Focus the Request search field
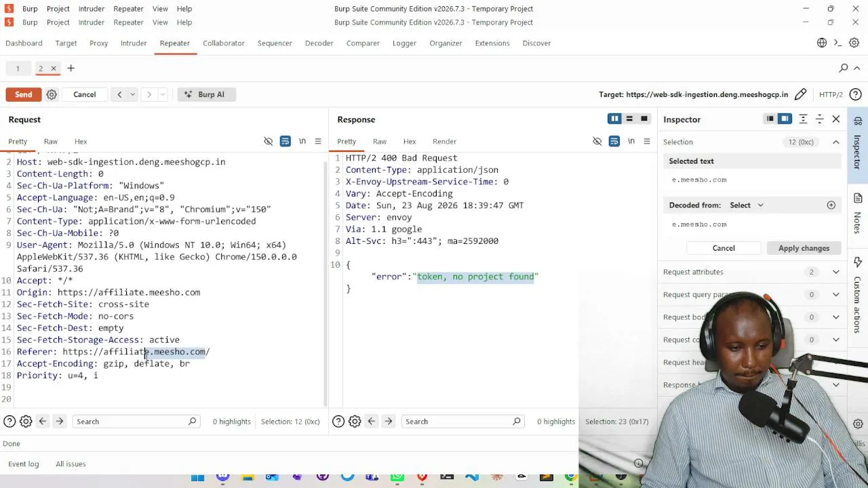 coord(136,422)
